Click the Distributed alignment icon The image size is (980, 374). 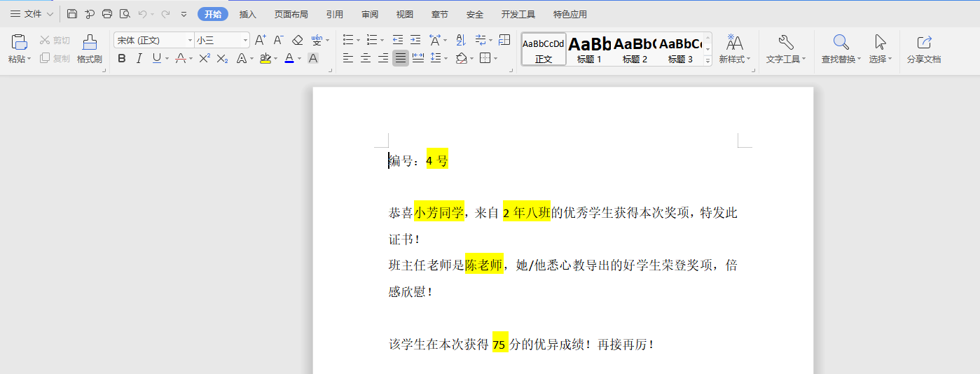tap(418, 59)
